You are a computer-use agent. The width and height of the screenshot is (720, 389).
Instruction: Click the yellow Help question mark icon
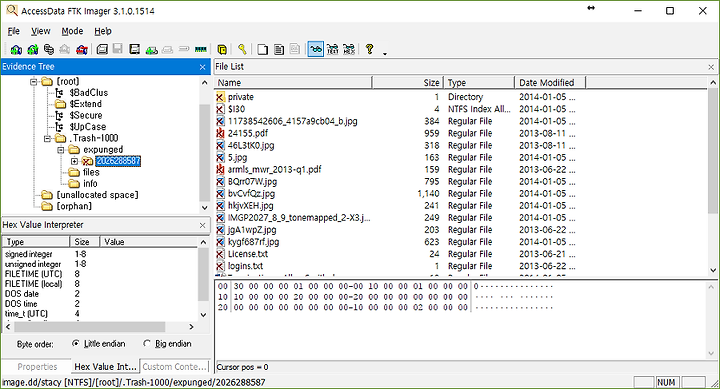pyautogui.click(x=370, y=49)
